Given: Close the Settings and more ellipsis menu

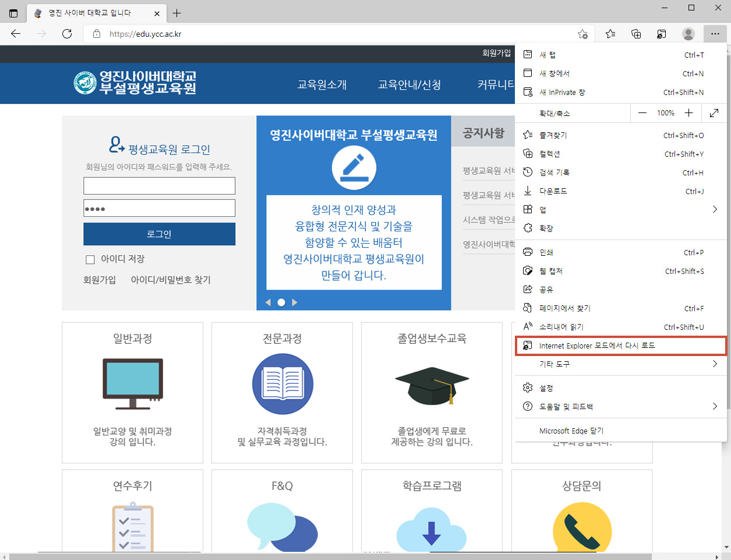Looking at the screenshot, I should click(x=715, y=34).
